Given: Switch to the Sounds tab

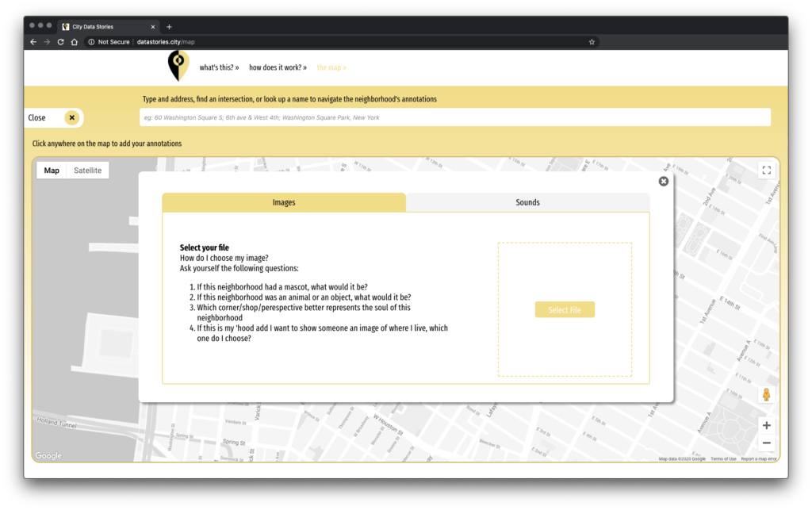Looking at the screenshot, I should [x=527, y=202].
